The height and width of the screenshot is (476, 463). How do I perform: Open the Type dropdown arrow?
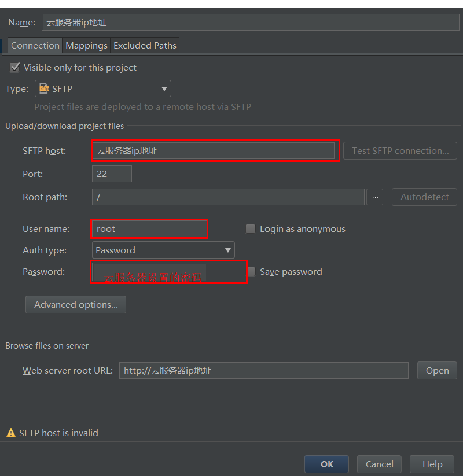tap(164, 88)
